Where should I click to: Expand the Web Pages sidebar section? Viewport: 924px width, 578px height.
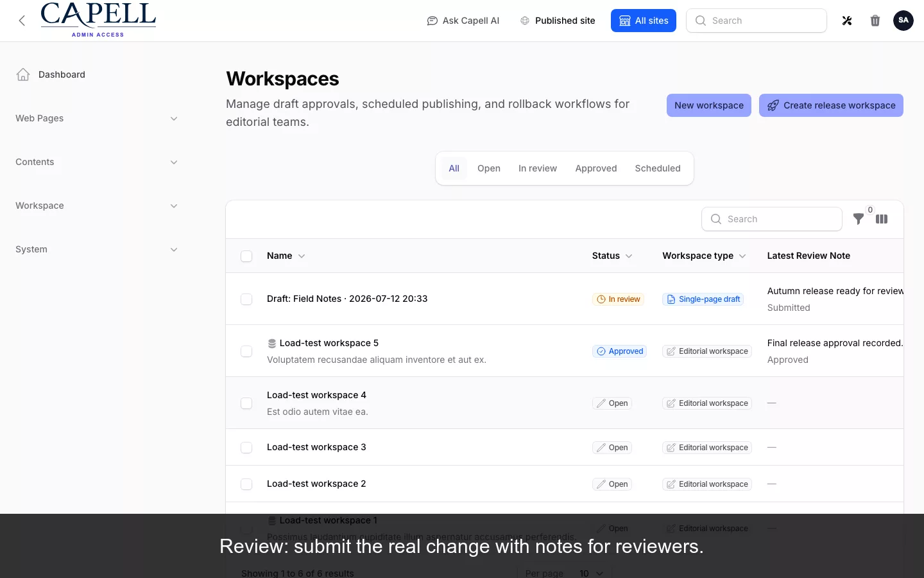(x=96, y=118)
